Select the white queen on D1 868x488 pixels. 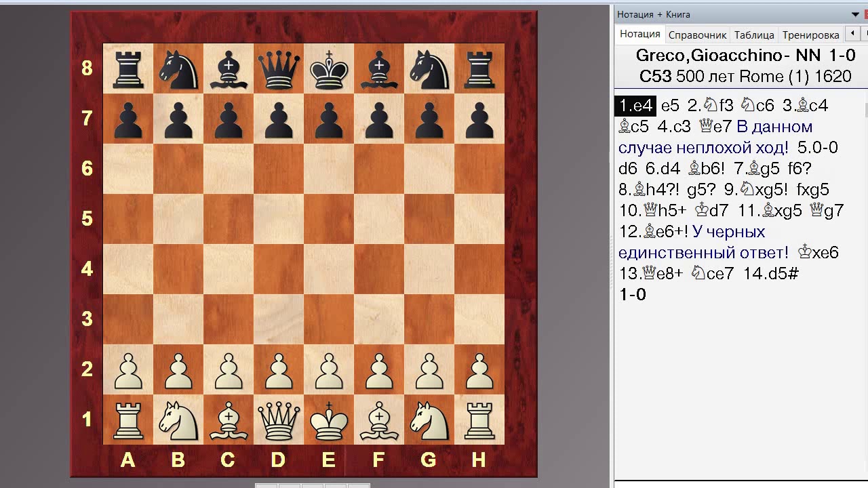coord(279,420)
